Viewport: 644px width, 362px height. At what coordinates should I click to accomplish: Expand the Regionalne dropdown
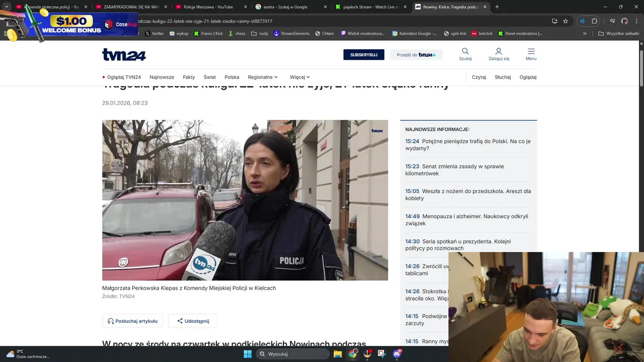tap(263, 77)
